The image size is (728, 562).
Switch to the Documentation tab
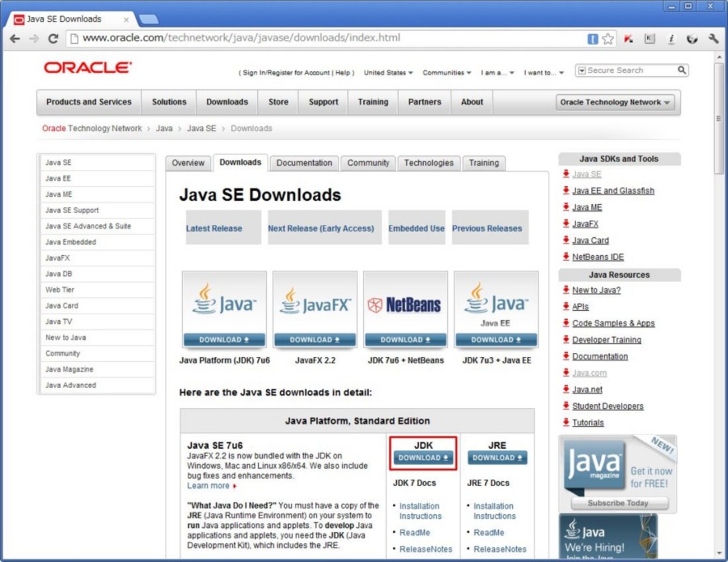[304, 163]
